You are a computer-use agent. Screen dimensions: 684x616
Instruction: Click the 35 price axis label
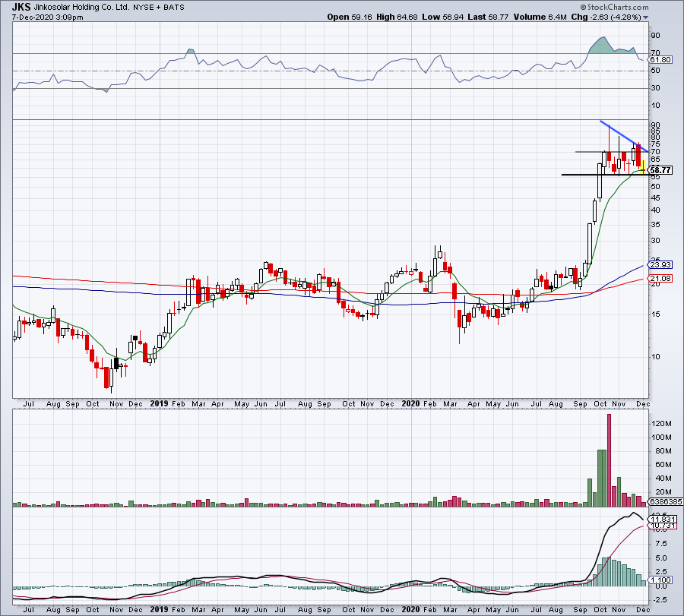click(655, 225)
